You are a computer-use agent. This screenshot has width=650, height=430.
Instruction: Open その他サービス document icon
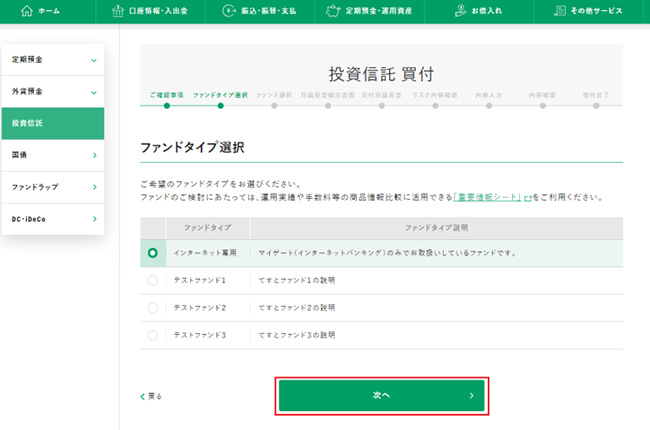click(x=560, y=11)
